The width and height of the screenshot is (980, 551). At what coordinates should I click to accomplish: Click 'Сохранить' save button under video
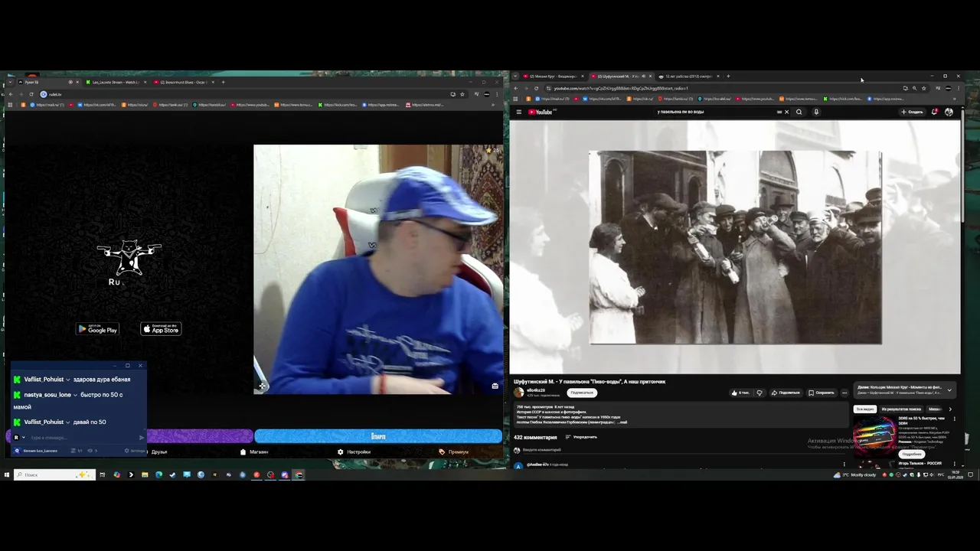(822, 393)
